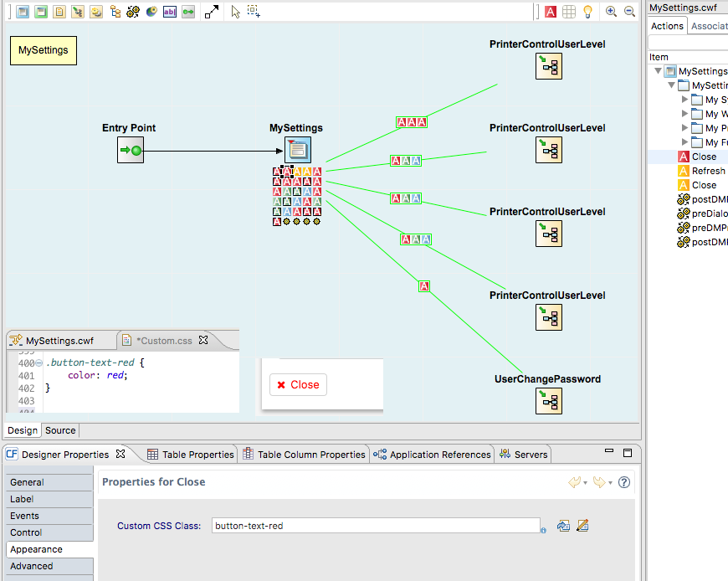Click the green window toolbar icon
The image size is (728, 581).
click(41, 12)
